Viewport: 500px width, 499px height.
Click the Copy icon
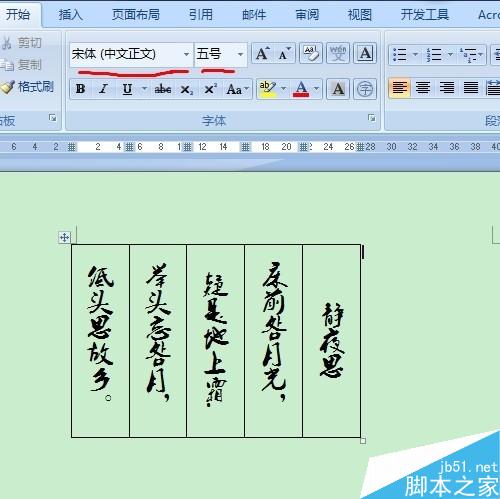[7, 65]
